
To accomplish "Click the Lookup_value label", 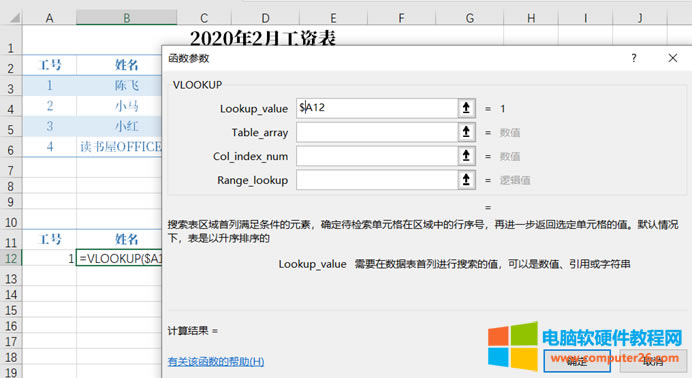I will (254, 109).
